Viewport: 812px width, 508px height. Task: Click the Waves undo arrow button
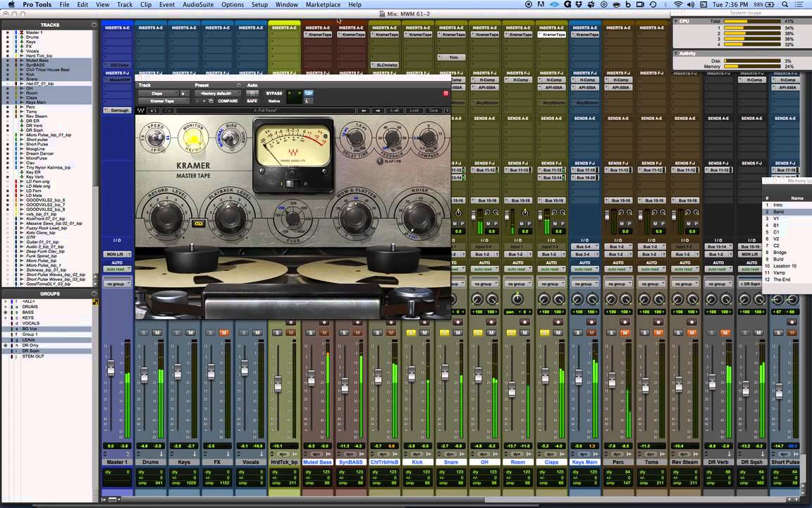pos(153,110)
